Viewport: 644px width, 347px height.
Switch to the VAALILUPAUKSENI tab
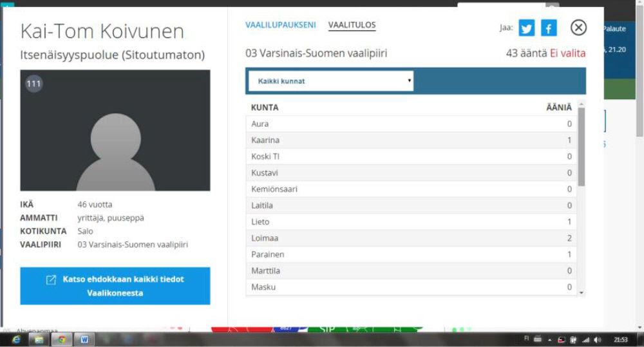[x=281, y=25]
